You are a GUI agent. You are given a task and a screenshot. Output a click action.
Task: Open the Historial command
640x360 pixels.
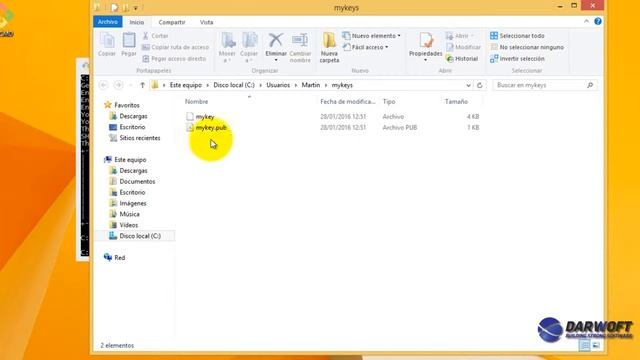[462, 59]
